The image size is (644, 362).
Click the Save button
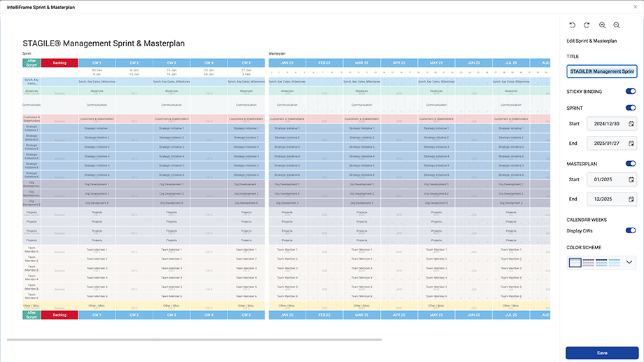point(602,353)
